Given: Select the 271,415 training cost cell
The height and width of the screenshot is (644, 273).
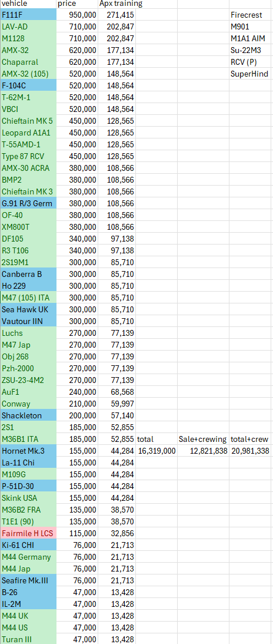Looking at the screenshot, I should (116, 15).
